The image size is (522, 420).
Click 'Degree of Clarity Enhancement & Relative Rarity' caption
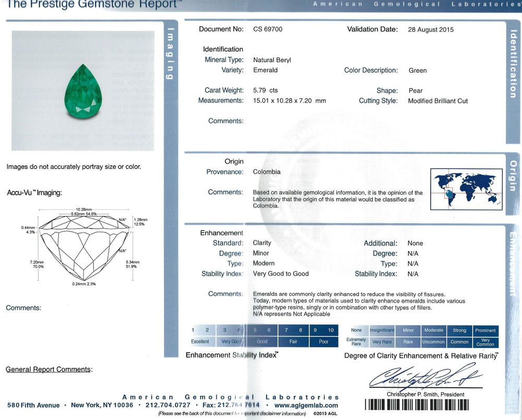click(421, 356)
